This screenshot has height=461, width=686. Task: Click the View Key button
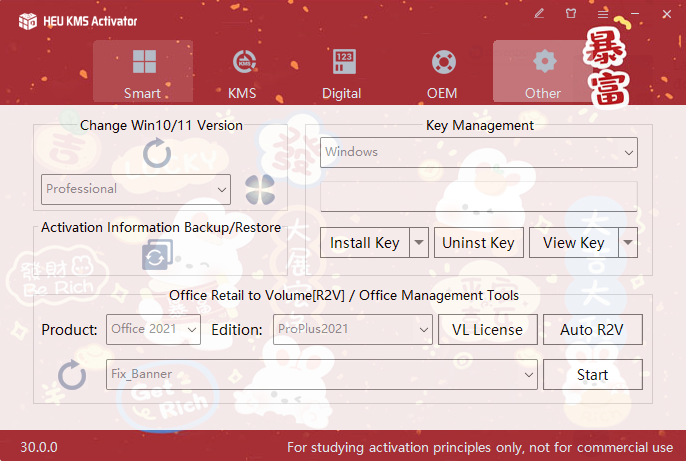click(x=574, y=242)
